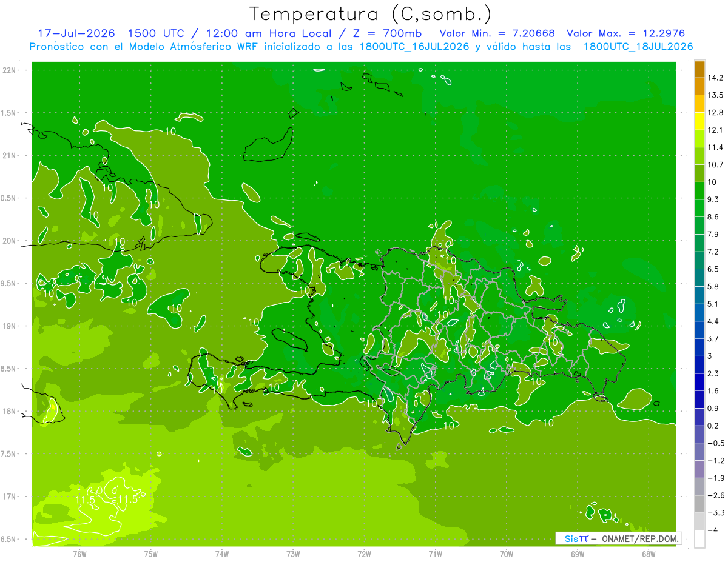Click the '18N' latitude label
The height and width of the screenshot is (562, 728).
(10, 411)
